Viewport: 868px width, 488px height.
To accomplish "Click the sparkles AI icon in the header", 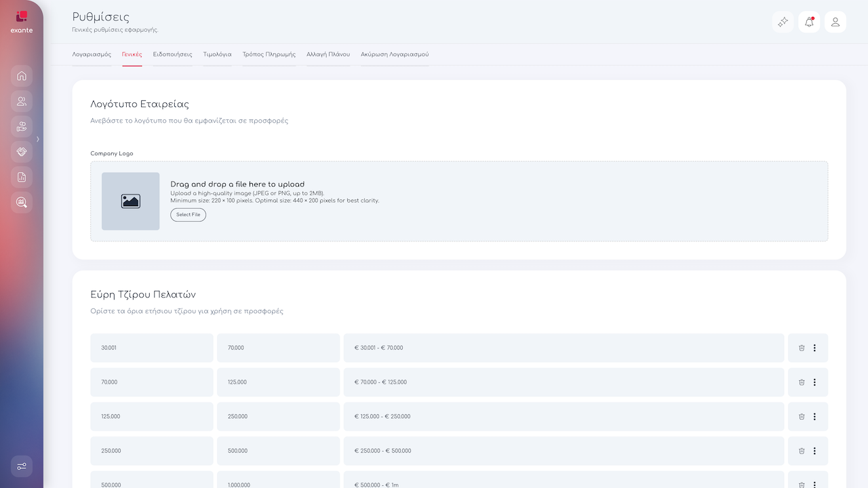I will tap(783, 22).
